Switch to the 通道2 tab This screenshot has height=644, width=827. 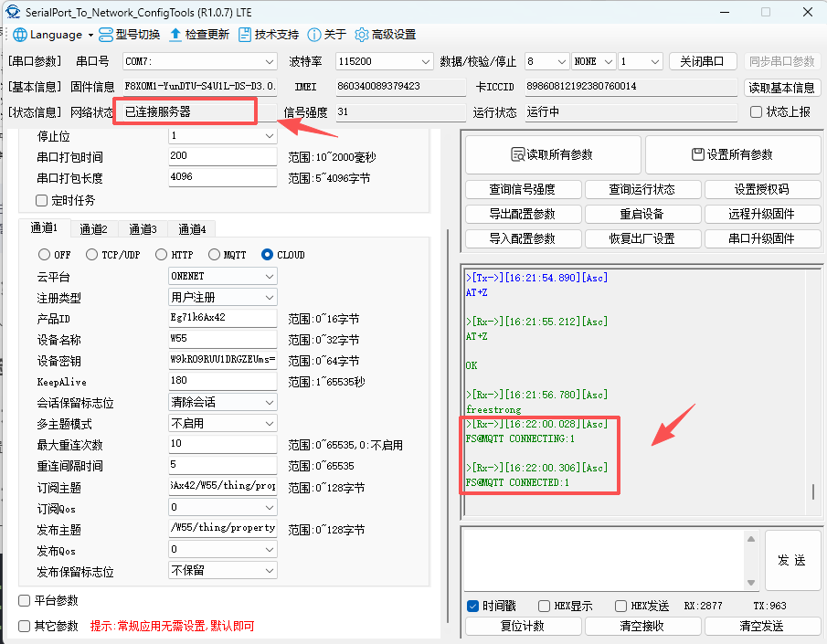(93, 229)
